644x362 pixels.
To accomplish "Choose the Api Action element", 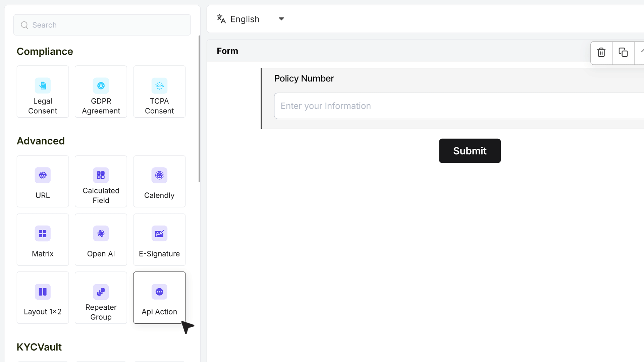I will click(159, 298).
